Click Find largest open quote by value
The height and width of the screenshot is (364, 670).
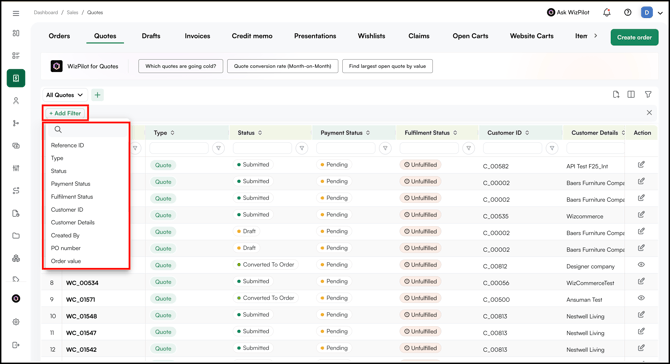click(x=387, y=66)
